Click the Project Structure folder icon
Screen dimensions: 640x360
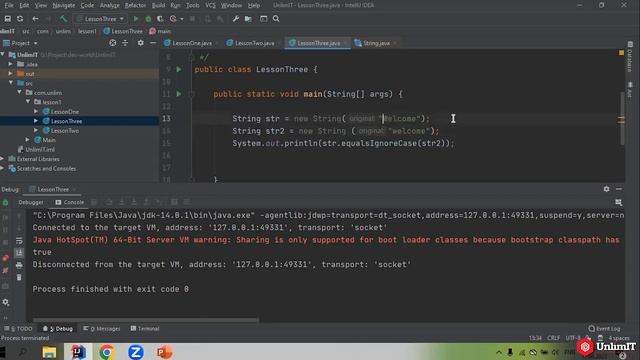pos(248,19)
